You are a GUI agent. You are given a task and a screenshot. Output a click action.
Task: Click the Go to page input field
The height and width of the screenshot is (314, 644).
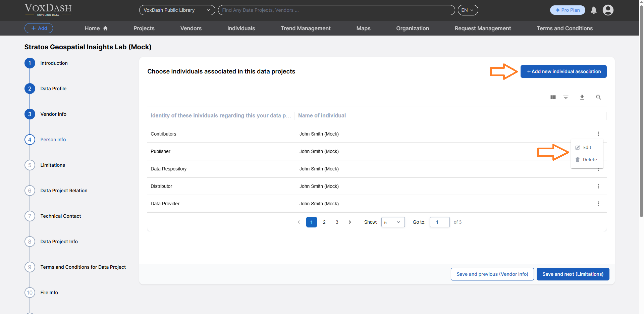[x=439, y=222]
